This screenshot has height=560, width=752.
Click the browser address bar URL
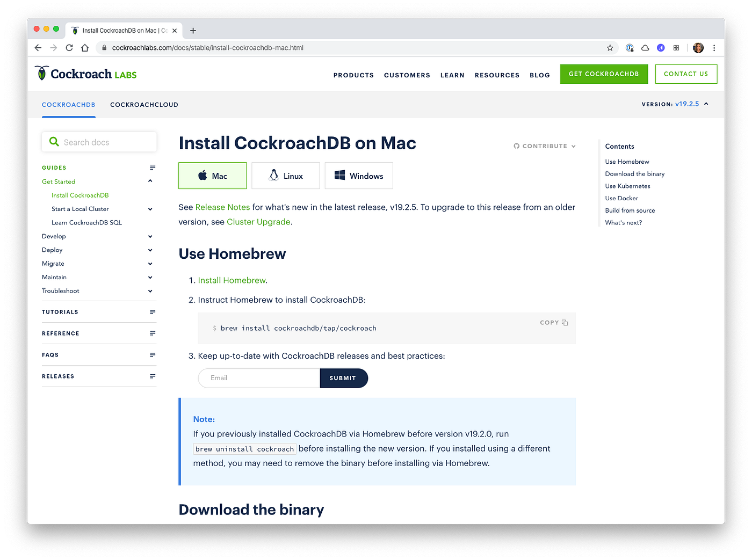click(x=208, y=48)
